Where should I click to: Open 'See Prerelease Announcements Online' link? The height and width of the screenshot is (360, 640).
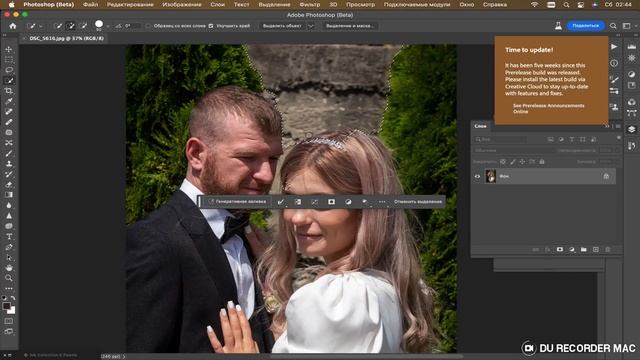tap(548, 109)
